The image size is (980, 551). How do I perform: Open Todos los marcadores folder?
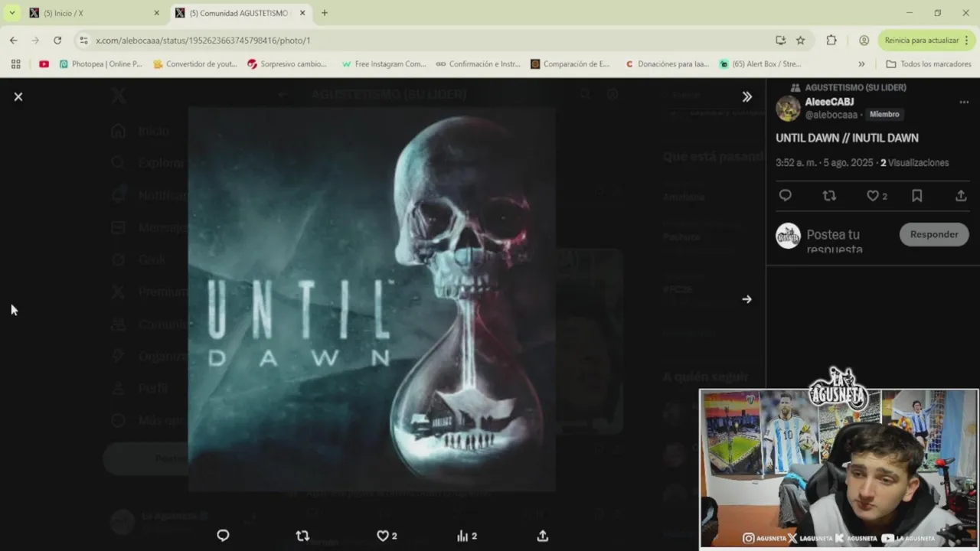[929, 64]
